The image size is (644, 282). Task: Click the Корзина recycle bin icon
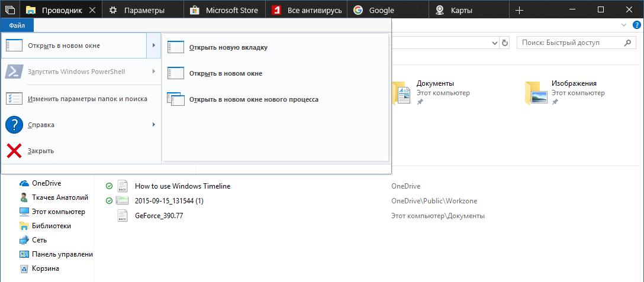(24, 269)
